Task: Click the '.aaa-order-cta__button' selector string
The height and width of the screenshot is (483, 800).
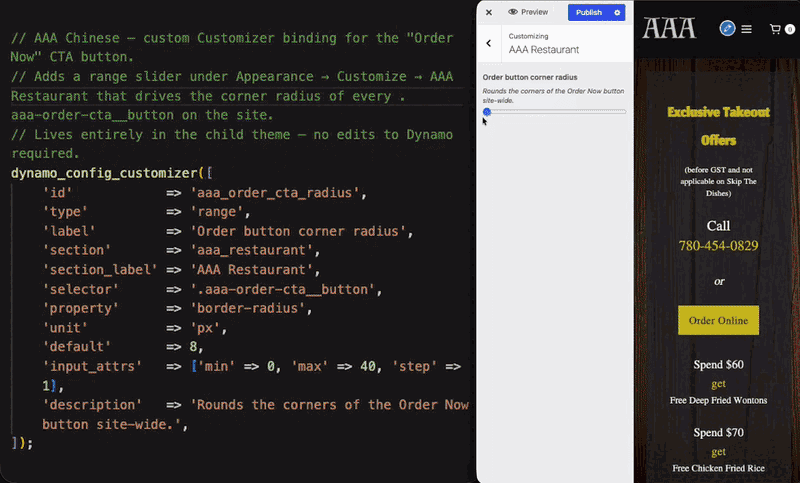Action: click(x=283, y=289)
